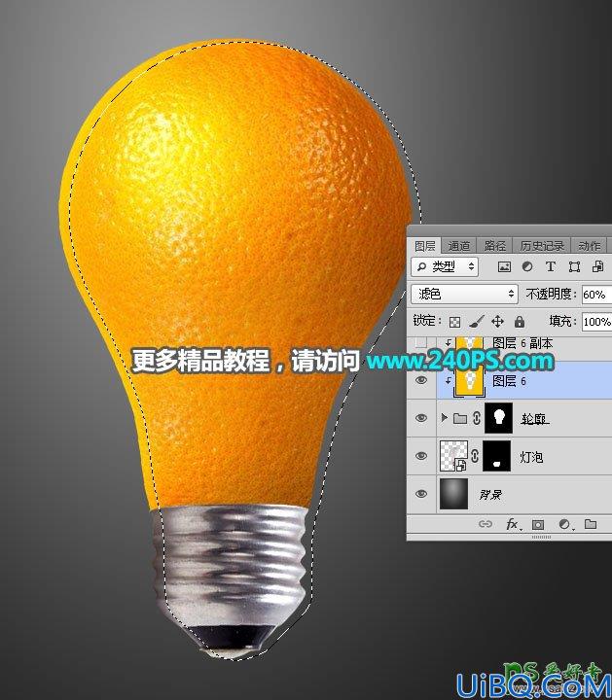Expand the 轮廓 group triangle
The width and height of the screenshot is (612, 700).
444,417
